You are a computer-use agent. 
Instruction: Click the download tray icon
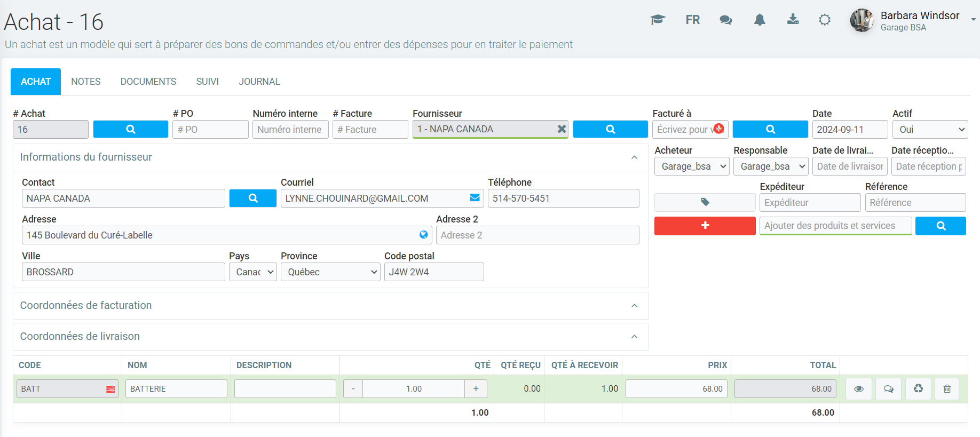point(793,20)
